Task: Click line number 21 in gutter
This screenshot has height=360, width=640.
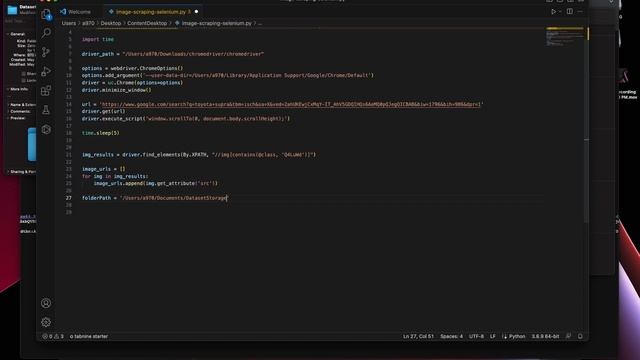Action: coord(69,155)
